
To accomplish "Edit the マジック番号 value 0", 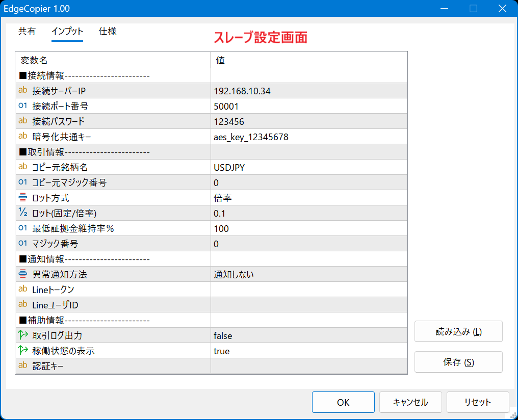I will [309, 244].
